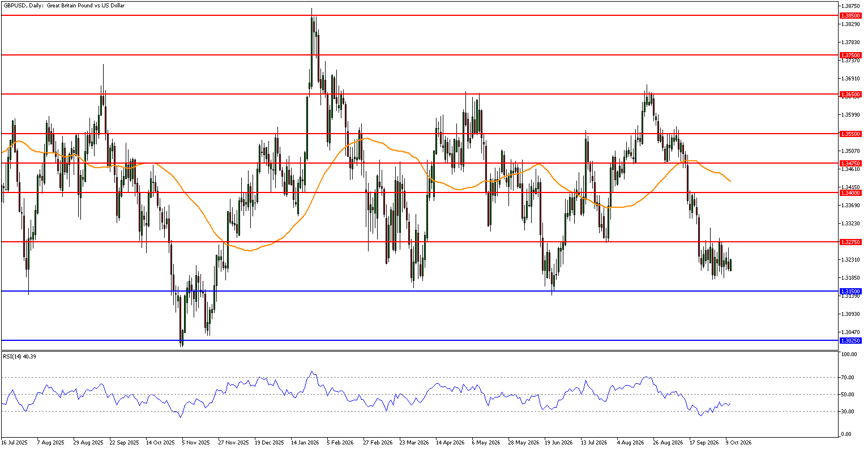Select the red 1.36500 price level tag
Viewport: 868px width, 449px height.
(x=851, y=94)
